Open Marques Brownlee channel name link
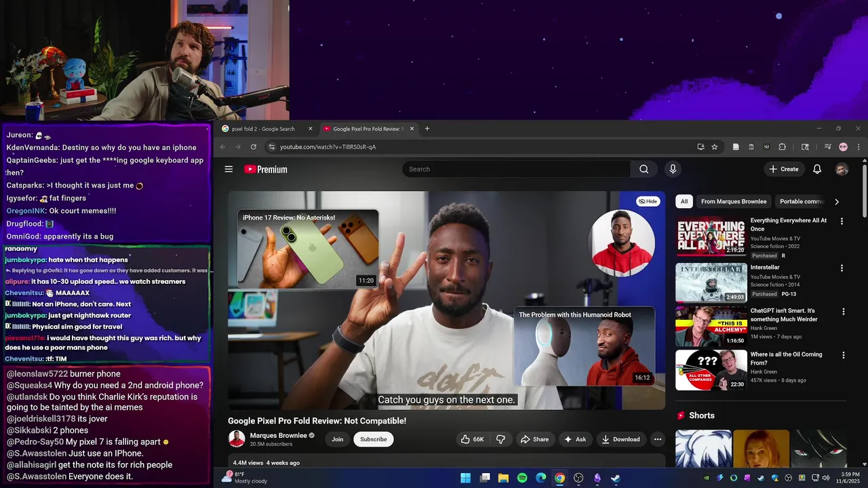 [x=278, y=435]
